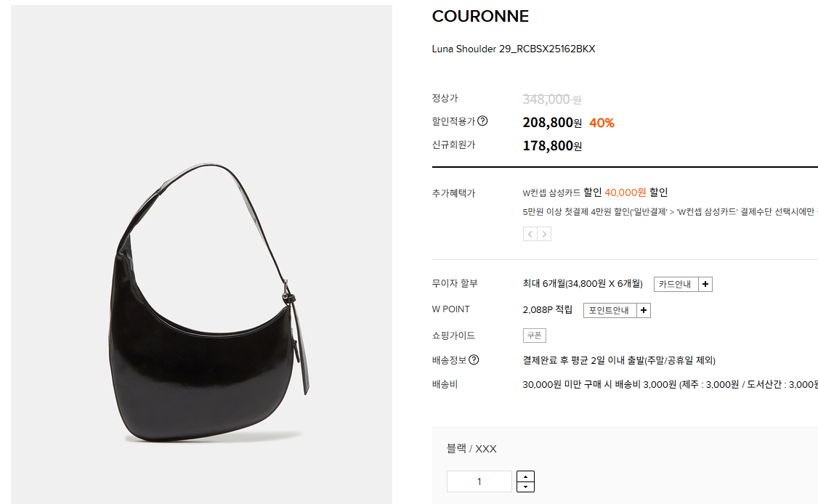
Task: Click the product name Luna Shoulder 29
Action: click(x=514, y=49)
